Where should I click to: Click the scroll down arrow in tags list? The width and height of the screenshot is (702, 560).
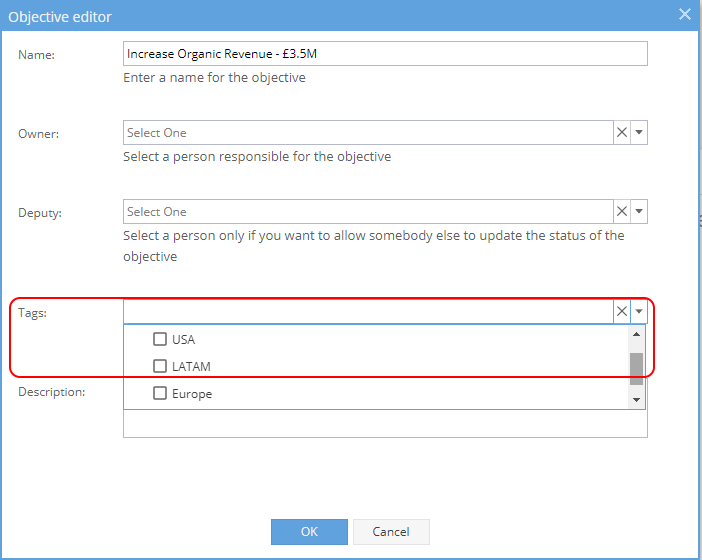point(636,400)
